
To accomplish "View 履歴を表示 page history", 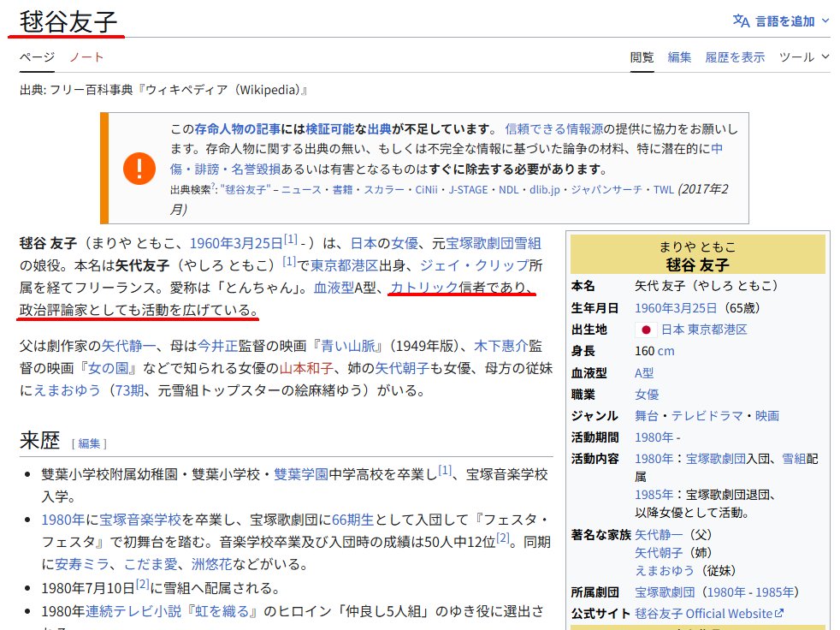I will 735,57.
